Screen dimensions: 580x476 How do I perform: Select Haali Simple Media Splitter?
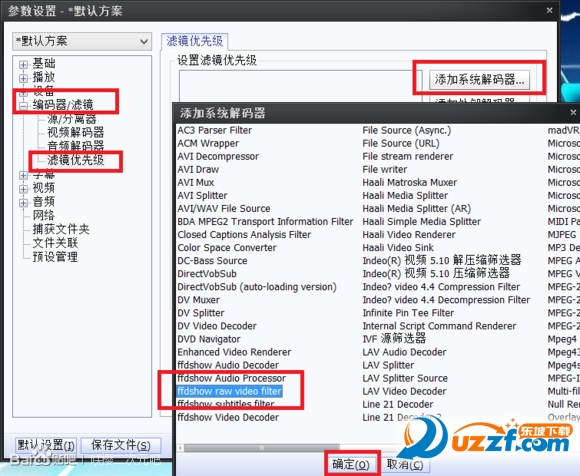point(422,222)
